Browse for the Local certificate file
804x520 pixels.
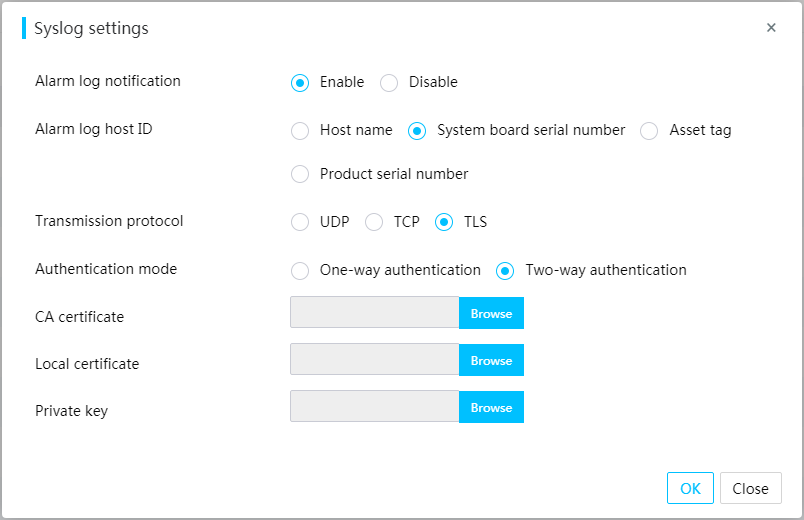click(491, 360)
